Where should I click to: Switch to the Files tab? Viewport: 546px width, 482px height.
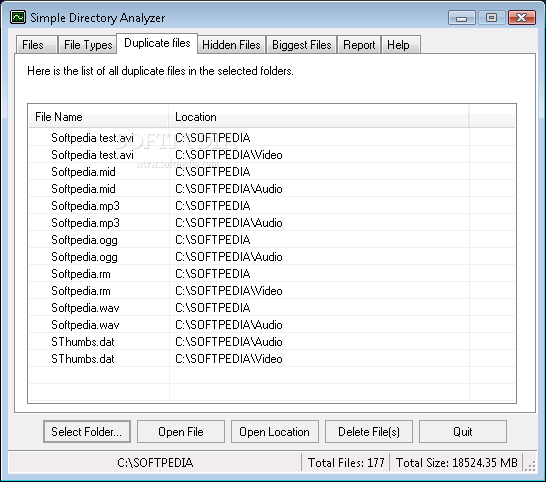36,45
